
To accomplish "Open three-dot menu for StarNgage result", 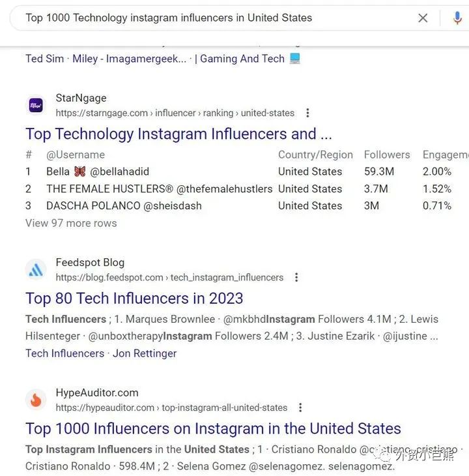I will pos(308,113).
